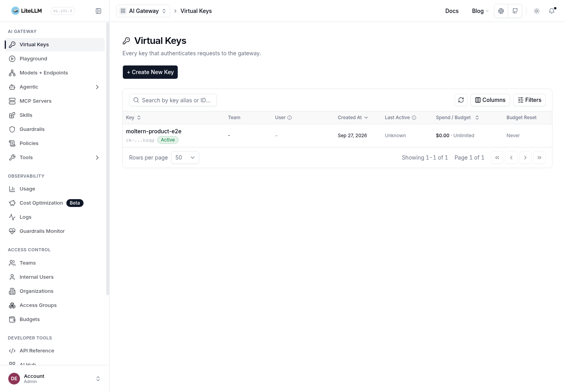Sort by the Key column
Viewport: 565px width, 392px height.
133,118
